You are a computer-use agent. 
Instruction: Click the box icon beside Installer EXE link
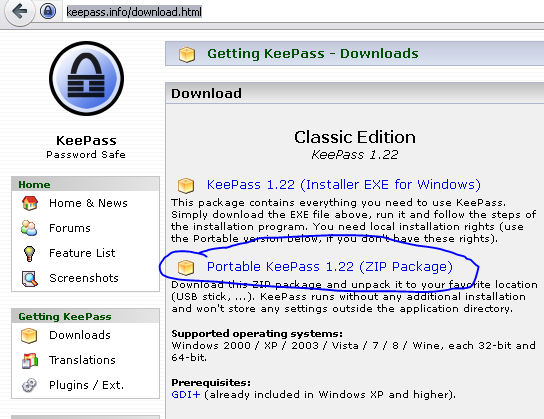pyautogui.click(x=186, y=185)
